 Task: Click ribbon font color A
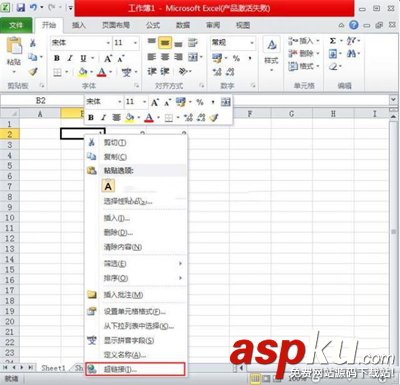[102, 72]
